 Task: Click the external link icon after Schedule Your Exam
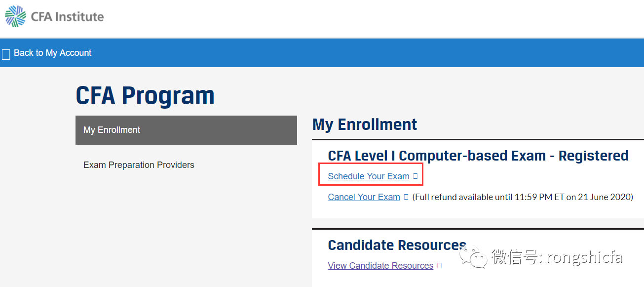(416, 176)
